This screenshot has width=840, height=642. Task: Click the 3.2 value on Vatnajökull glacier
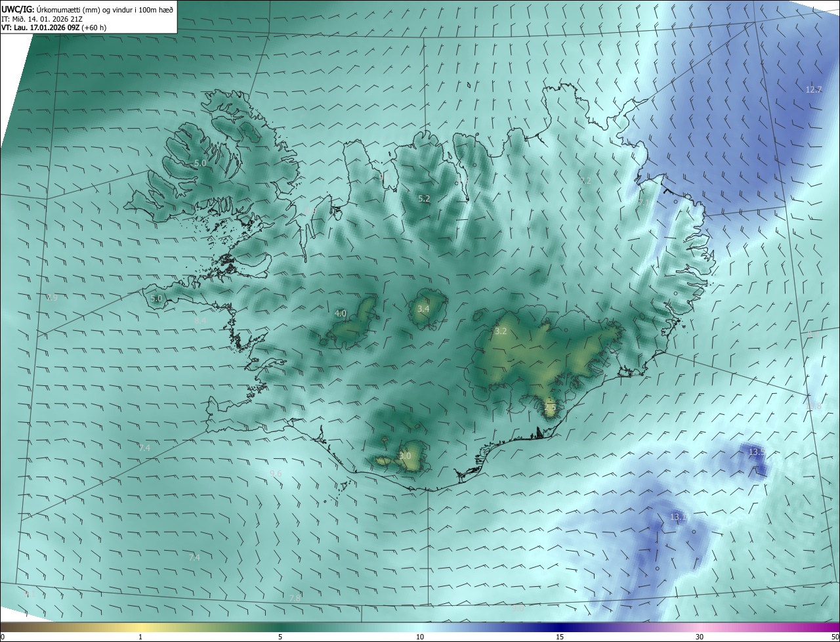click(x=501, y=332)
